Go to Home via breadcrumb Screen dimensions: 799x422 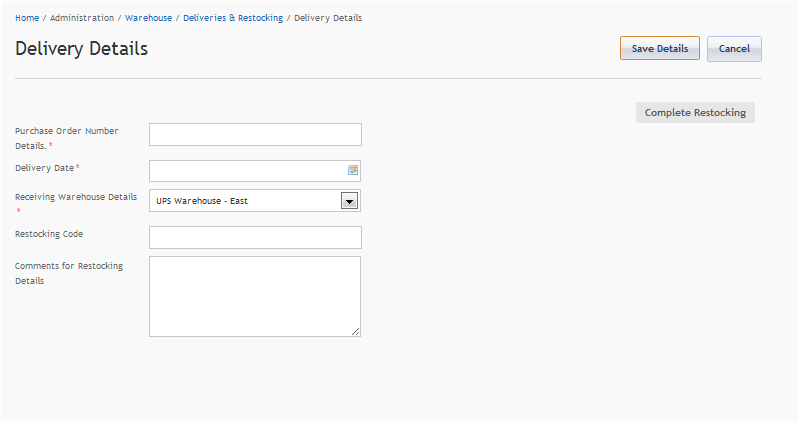pos(27,18)
